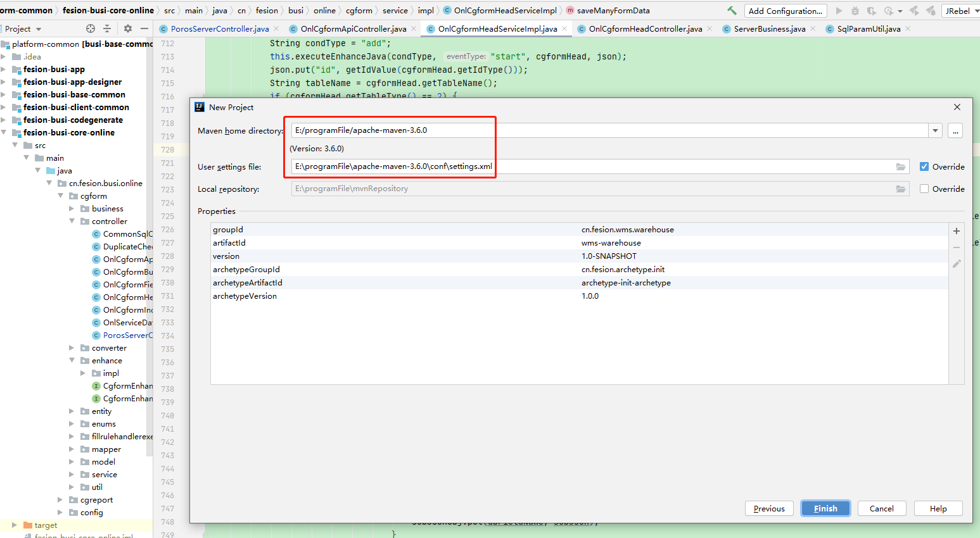The height and width of the screenshot is (538, 980).
Task: Click the Finish button
Action: (825, 508)
